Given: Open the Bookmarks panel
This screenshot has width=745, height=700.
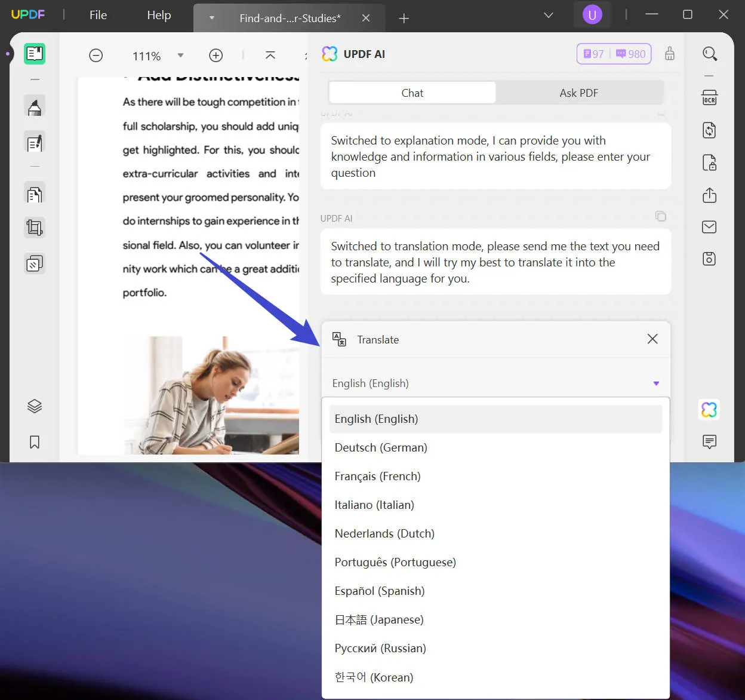Looking at the screenshot, I should point(35,442).
